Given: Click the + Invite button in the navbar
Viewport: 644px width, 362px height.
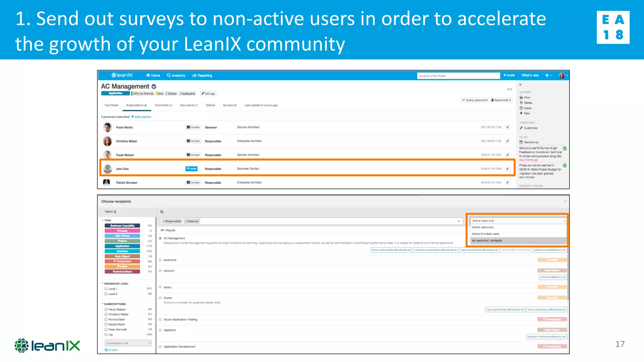Looking at the screenshot, I should click(509, 75).
